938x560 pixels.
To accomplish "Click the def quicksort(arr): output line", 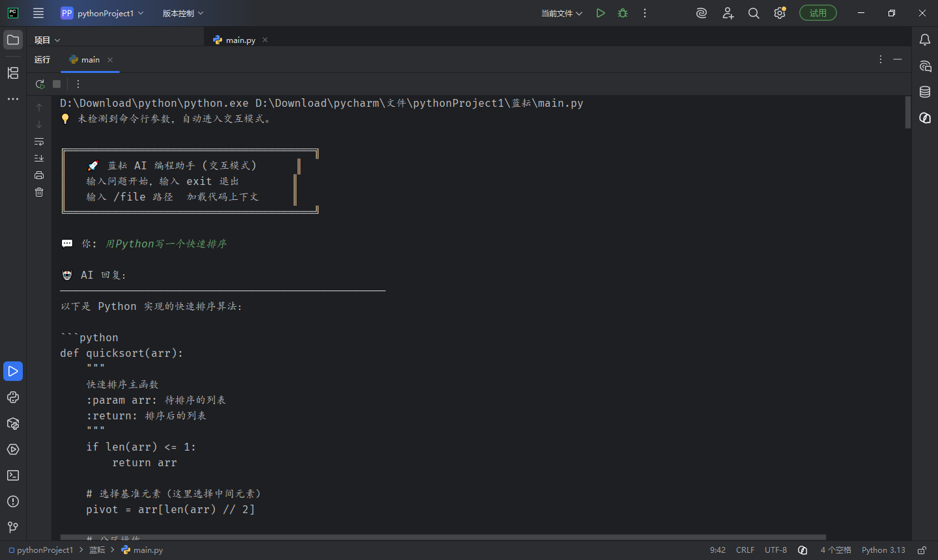I will [122, 353].
